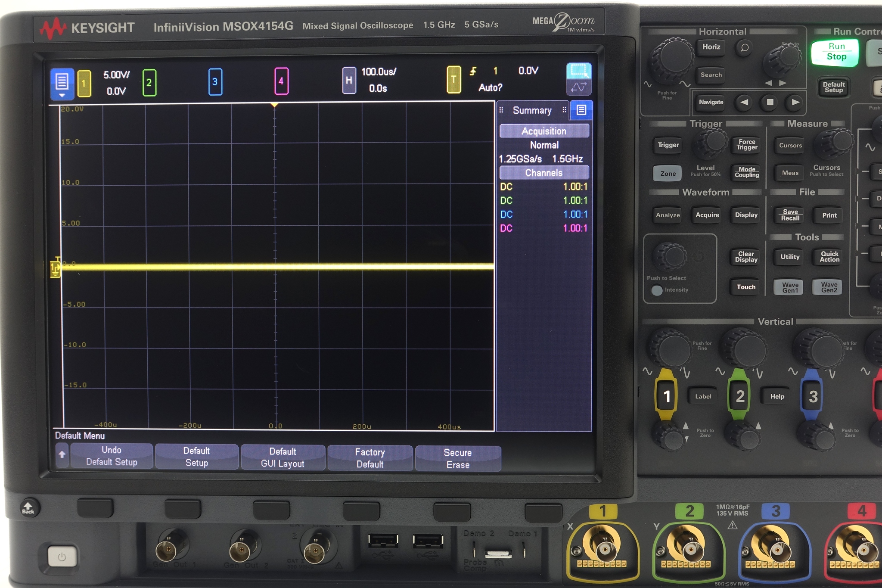The height and width of the screenshot is (588, 882).
Task: Toggle the Touch button
Action: pos(746,287)
